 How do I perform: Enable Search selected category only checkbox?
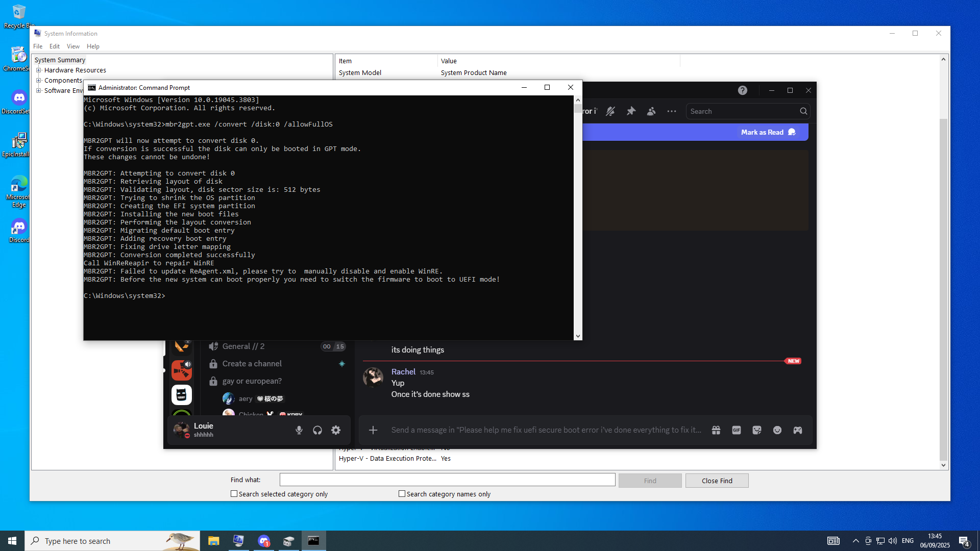point(234,494)
